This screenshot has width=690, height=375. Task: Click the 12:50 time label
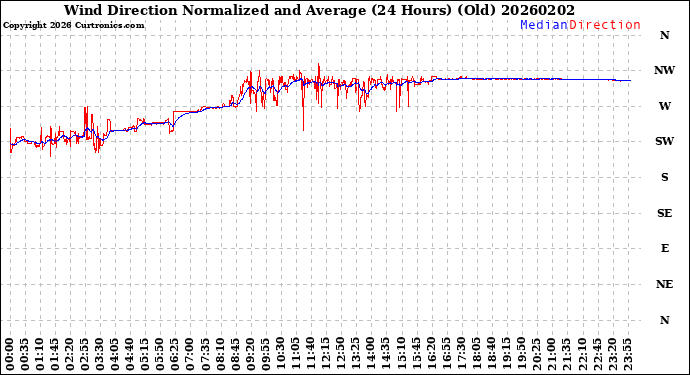click(340, 355)
